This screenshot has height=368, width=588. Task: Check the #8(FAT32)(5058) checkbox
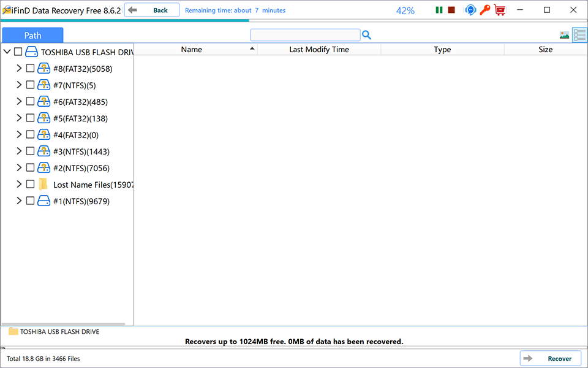point(31,68)
